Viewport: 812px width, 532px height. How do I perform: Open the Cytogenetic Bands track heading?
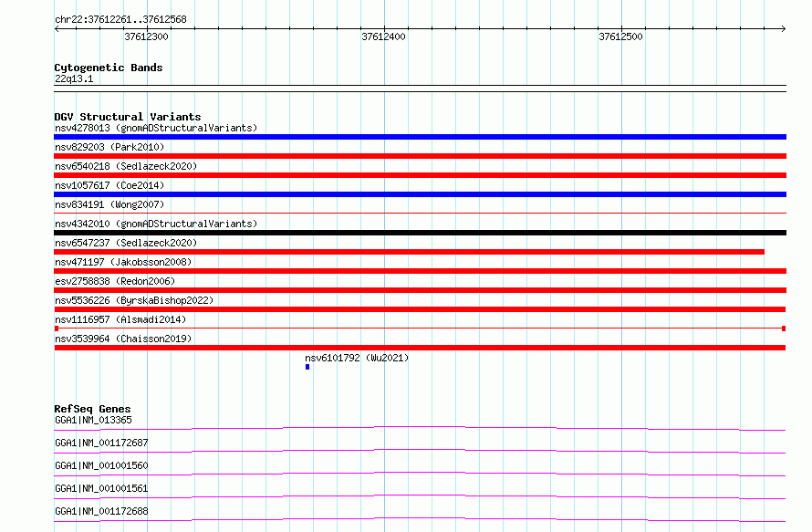(x=109, y=68)
